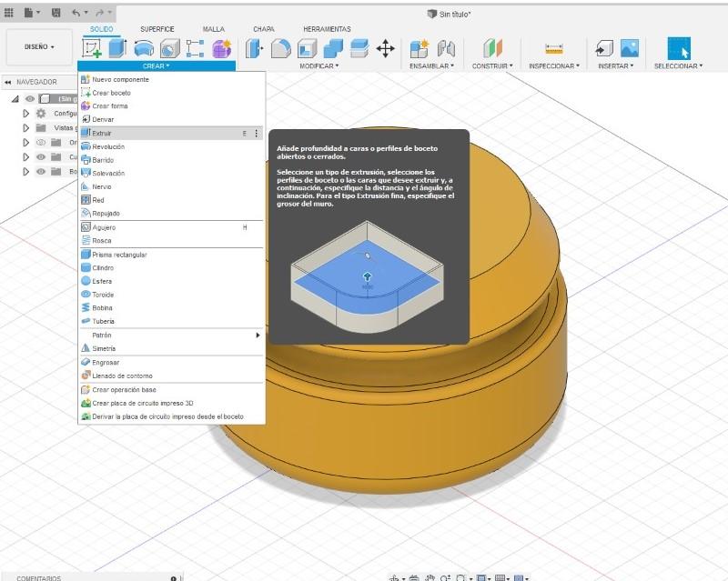728x581 pixels.
Task: Choose 'Solevación' in the Crear menu
Action: click(x=172, y=173)
